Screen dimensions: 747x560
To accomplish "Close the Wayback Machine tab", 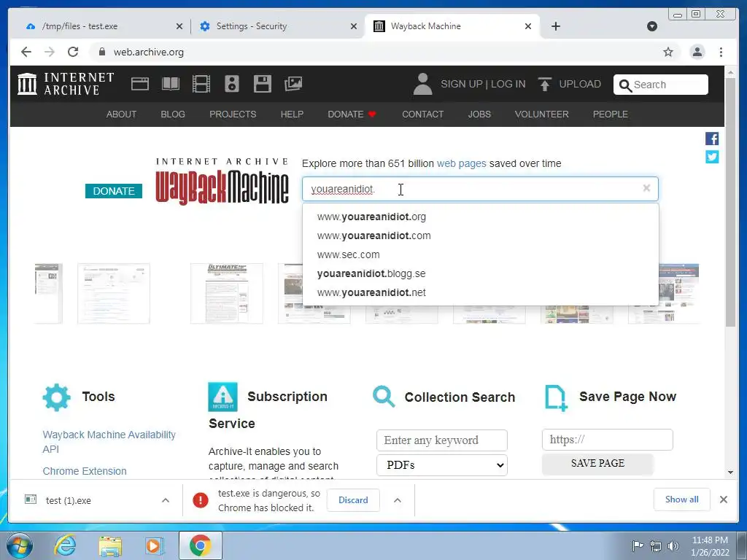I will [528, 26].
